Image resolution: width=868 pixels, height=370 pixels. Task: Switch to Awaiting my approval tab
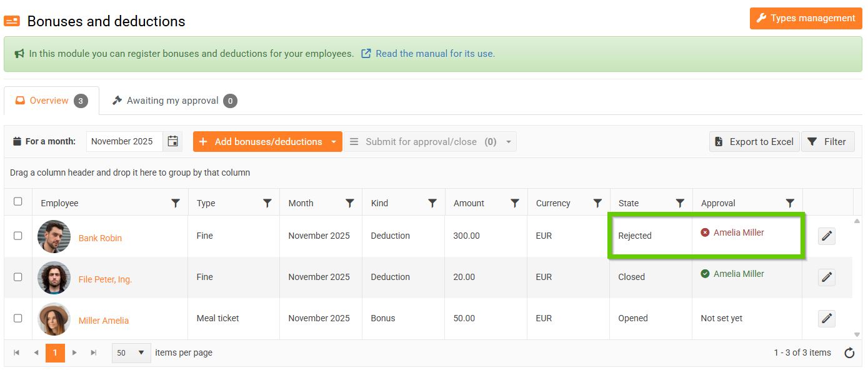click(174, 101)
